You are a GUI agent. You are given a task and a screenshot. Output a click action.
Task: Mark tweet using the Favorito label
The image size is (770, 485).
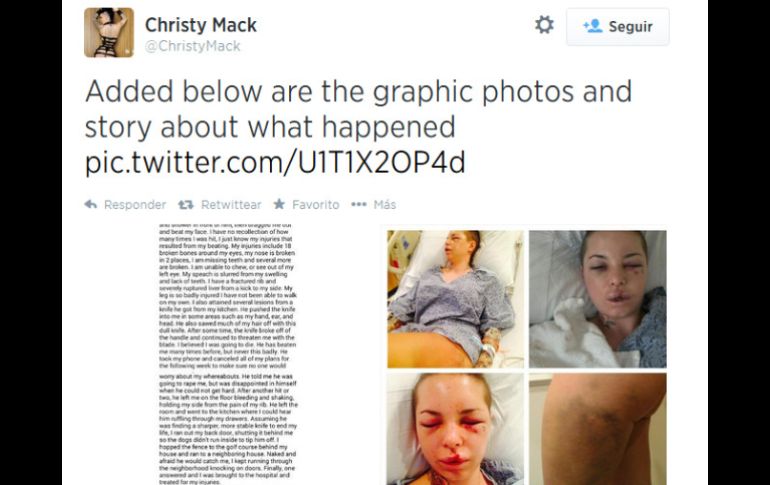316,205
